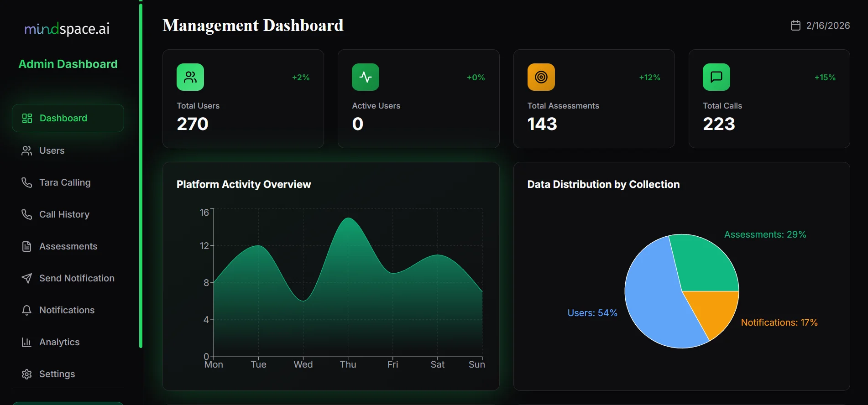
Task: Click the calendar icon beside the date
Action: tap(795, 26)
